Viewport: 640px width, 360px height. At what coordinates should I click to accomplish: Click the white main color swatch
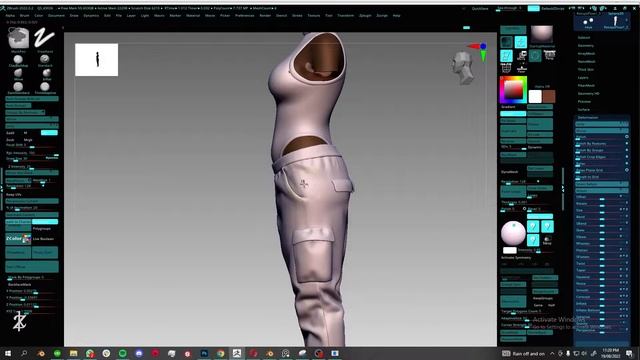coord(535,96)
